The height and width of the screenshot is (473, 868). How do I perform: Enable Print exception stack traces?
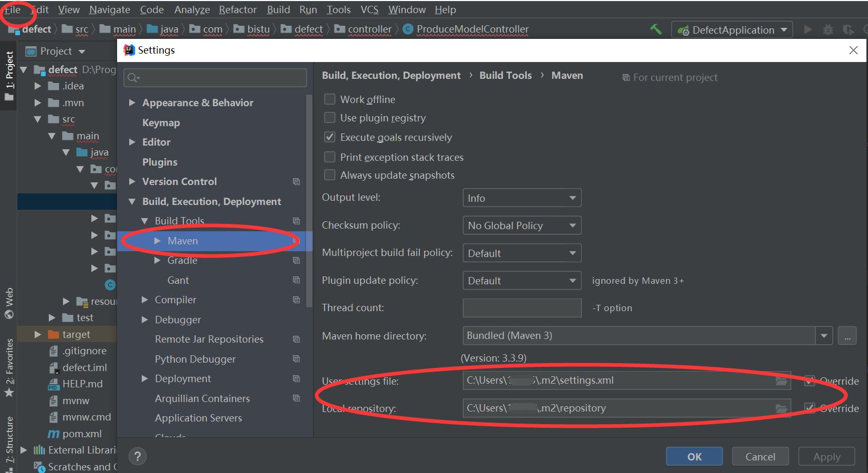coord(330,157)
